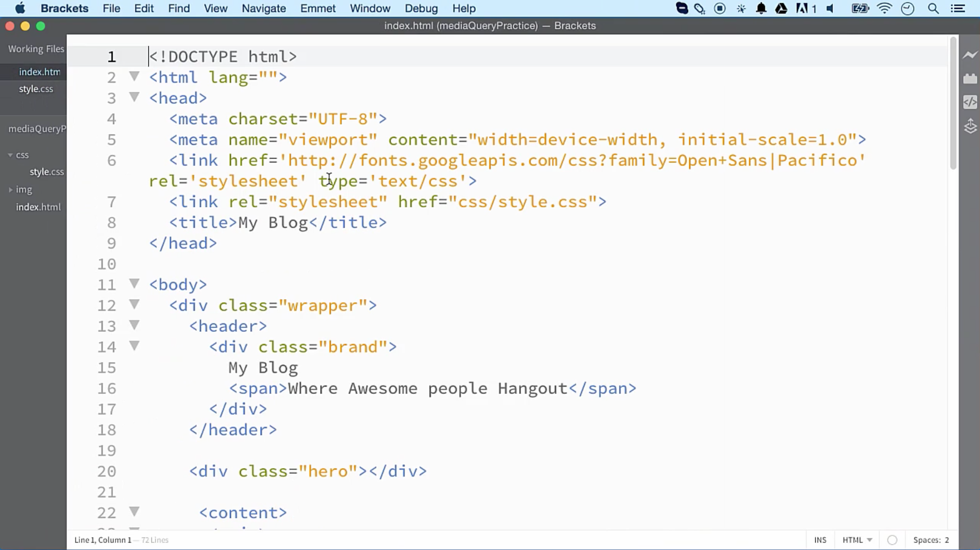Select the Extract for Brackets layers icon

click(x=971, y=126)
